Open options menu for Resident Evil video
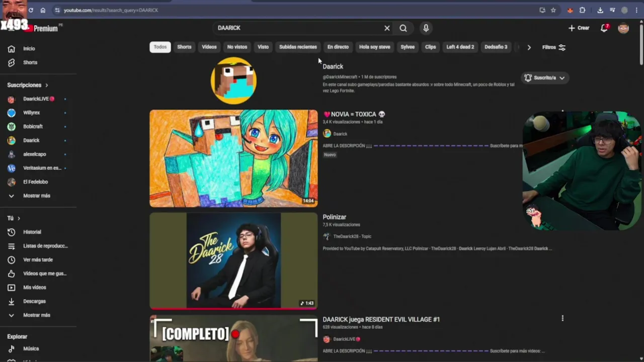The image size is (644, 362). pyautogui.click(x=562, y=318)
